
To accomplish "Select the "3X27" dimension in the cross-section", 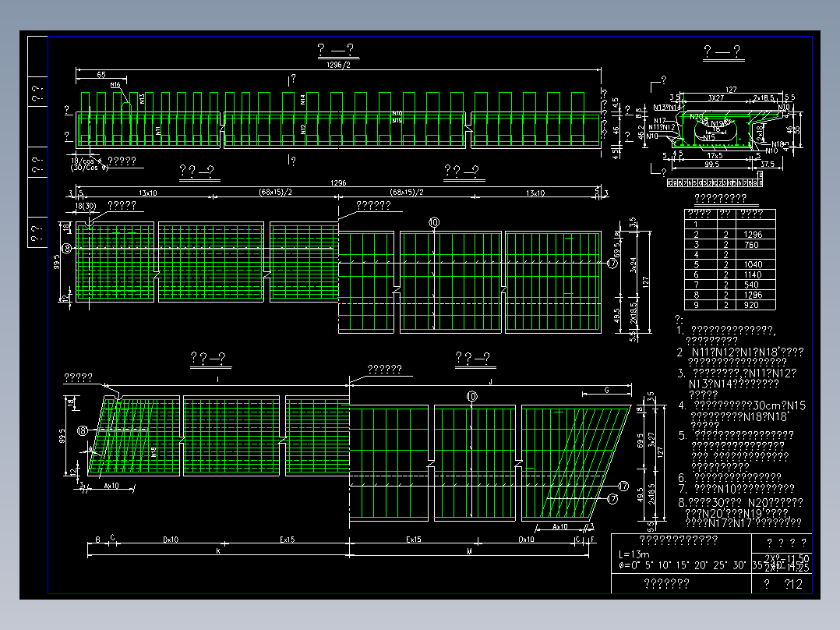I will point(715,97).
